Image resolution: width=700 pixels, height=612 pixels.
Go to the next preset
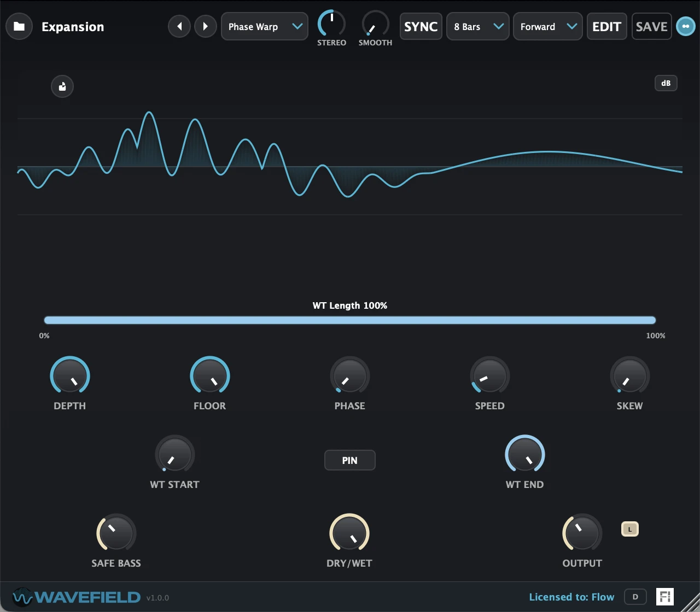coord(206,26)
